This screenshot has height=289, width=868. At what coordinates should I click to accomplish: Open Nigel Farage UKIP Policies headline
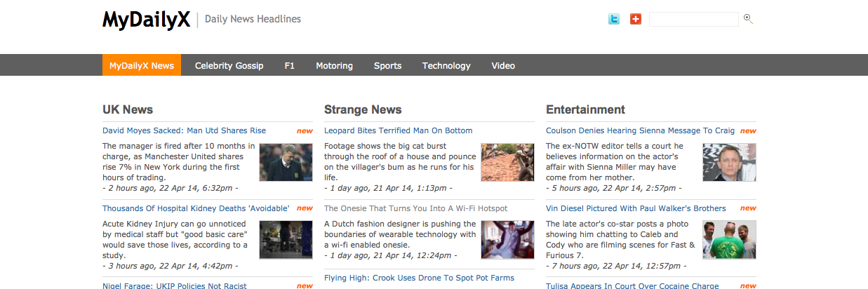175,285
